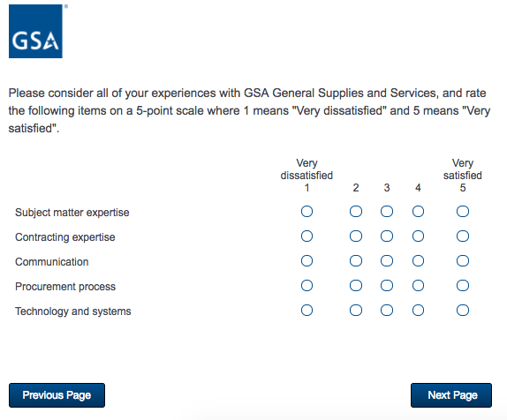Select 4 for Procurement process
The image size is (507, 420).
(418, 286)
